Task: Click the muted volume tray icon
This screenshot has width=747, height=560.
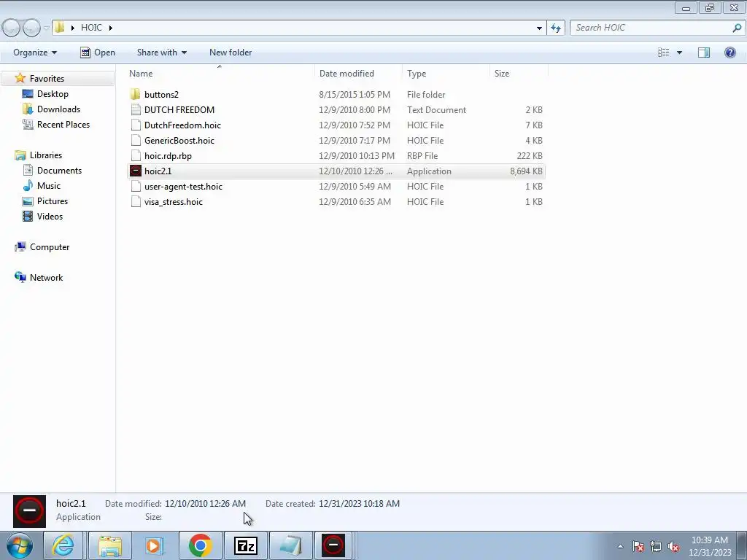Action: coord(673,546)
